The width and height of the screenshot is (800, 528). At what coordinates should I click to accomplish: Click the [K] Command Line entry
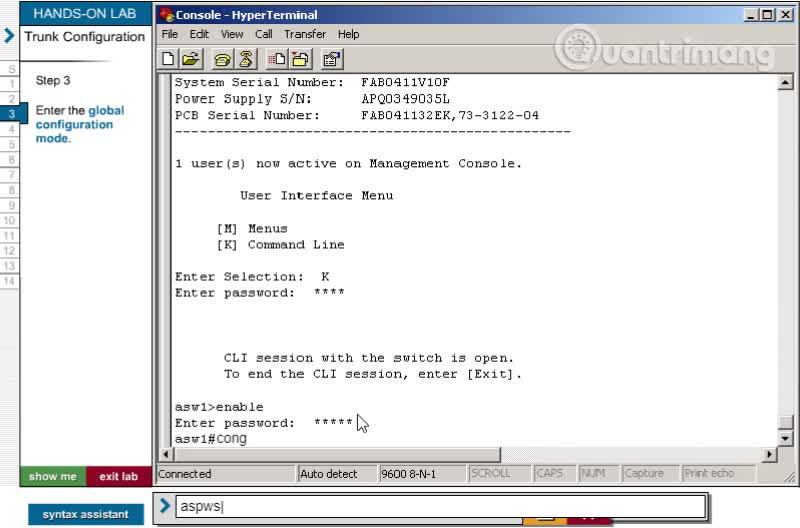pyautogui.click(x=281, y=245)
